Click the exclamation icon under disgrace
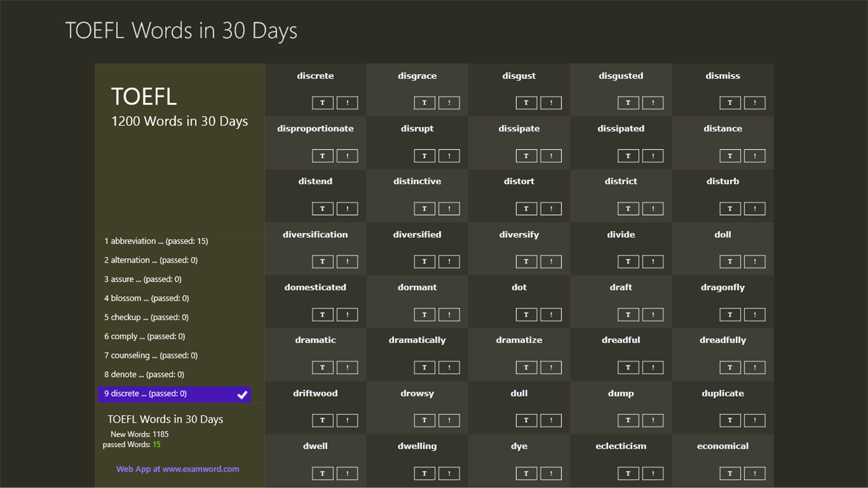This screenshot has width=868, height=488. [449, 102]
